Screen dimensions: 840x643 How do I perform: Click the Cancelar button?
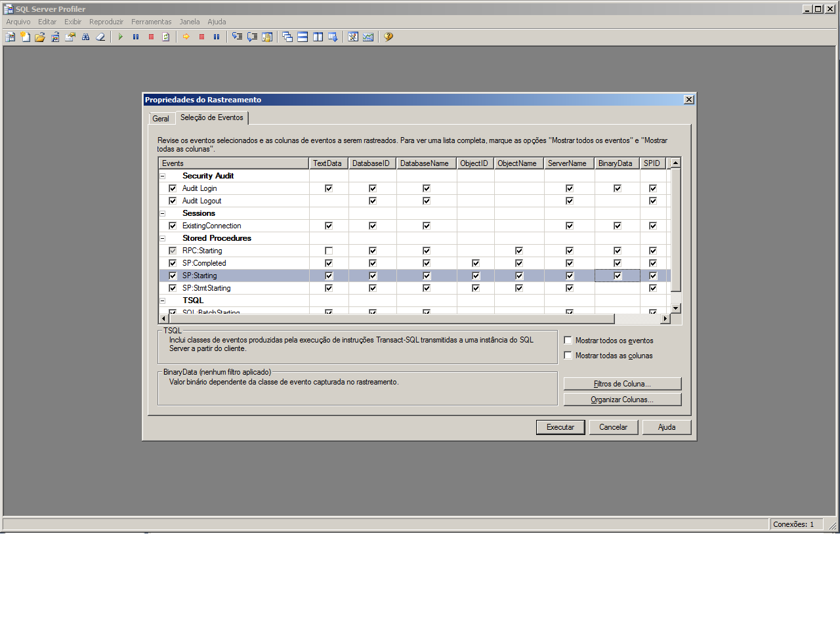(x=614, y=427)
